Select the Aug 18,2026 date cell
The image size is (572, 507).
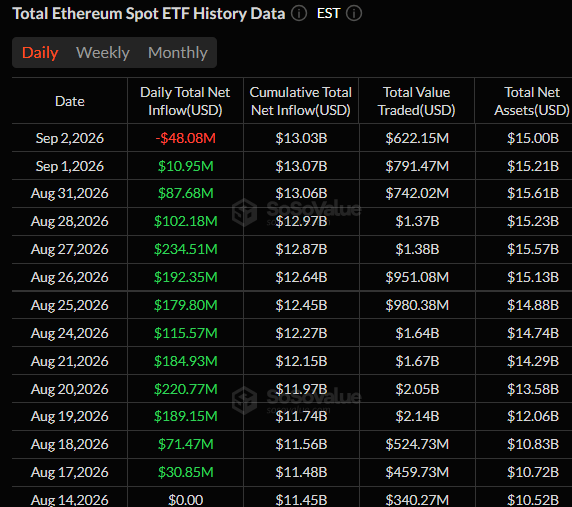(x=70, y=444)
